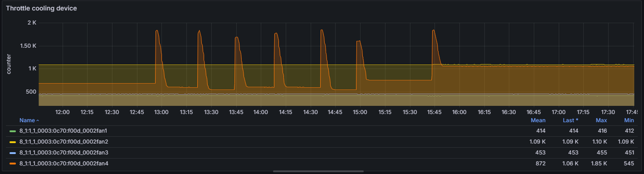Click fan1 Min value 412

[x=629, y=131]
